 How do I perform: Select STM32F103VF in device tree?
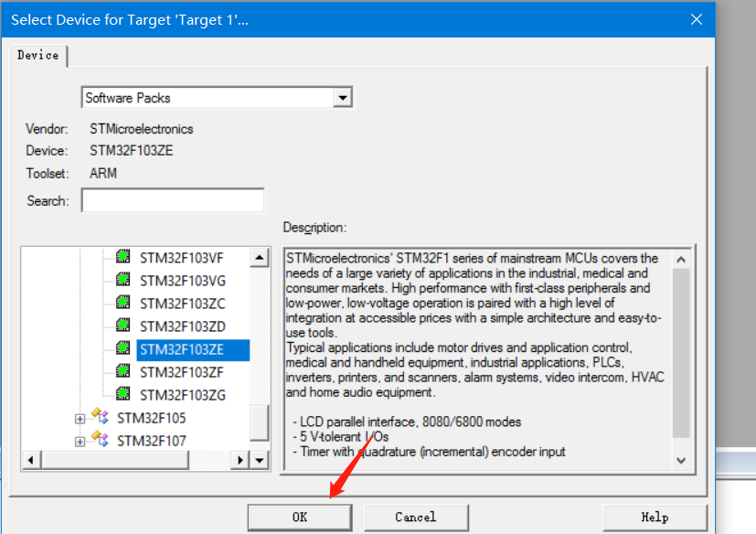point(182,258)
